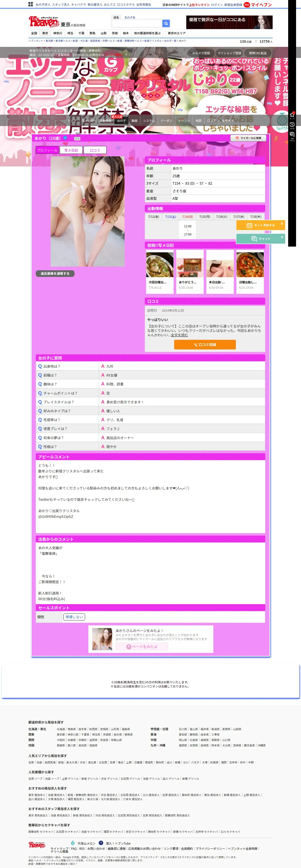301x868 pixels.
Task: Open the マイヘブン my icon link
Action: [258, 5]
